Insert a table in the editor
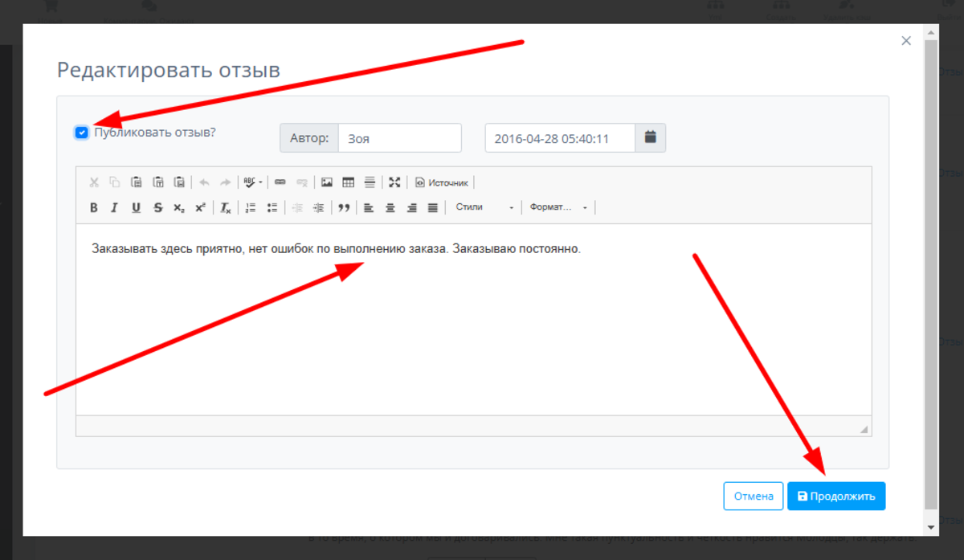964x560 pixels. (348, 182)
